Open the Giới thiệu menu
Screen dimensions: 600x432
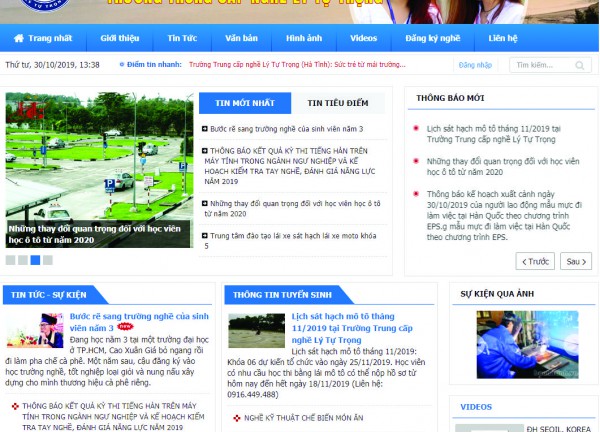(x=120, y=38)
